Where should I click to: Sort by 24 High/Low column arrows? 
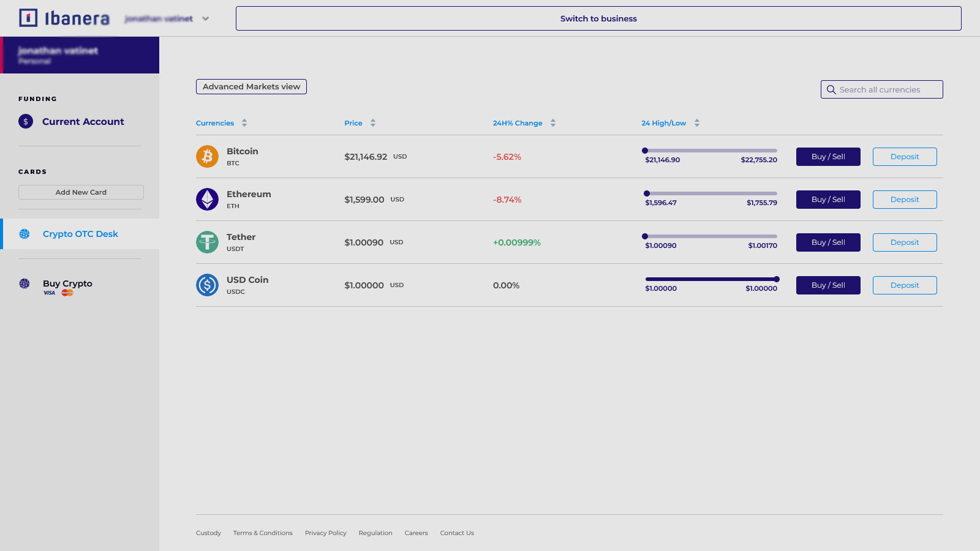click(x=697, y=123)
